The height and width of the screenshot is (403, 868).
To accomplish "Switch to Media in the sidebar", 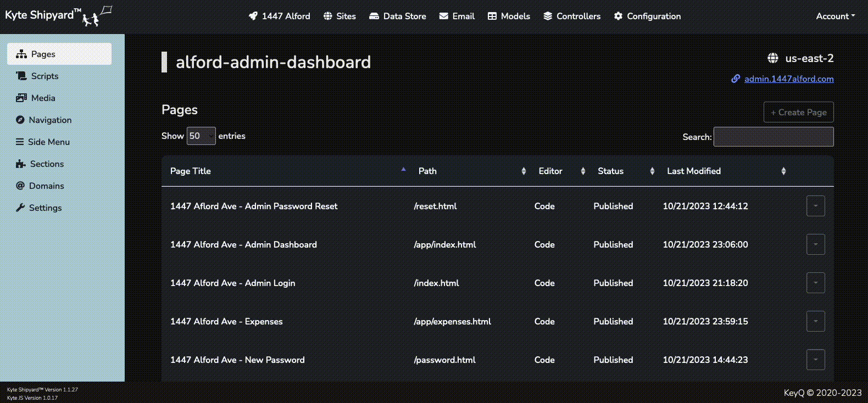I will point(43,98).
